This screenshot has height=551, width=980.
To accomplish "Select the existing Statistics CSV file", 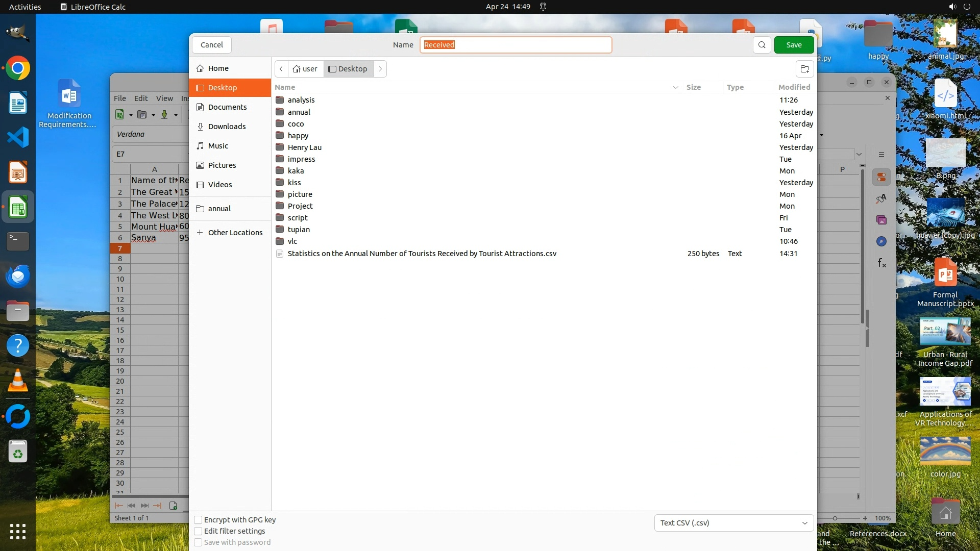I will point(422,254).
